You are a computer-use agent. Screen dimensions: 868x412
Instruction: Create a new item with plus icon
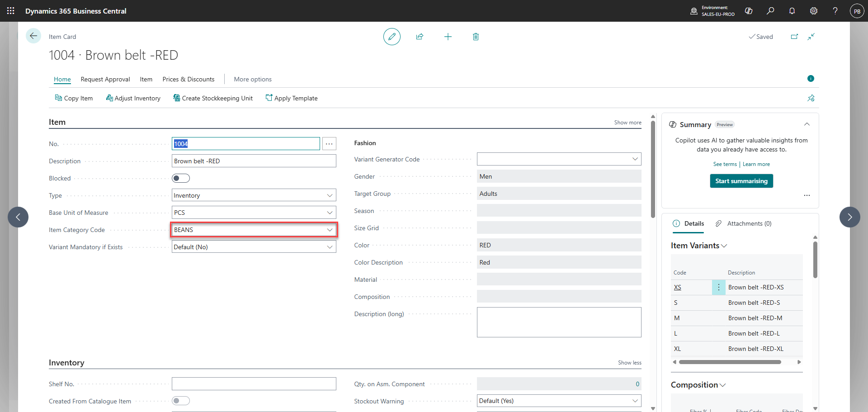point(448,37)
